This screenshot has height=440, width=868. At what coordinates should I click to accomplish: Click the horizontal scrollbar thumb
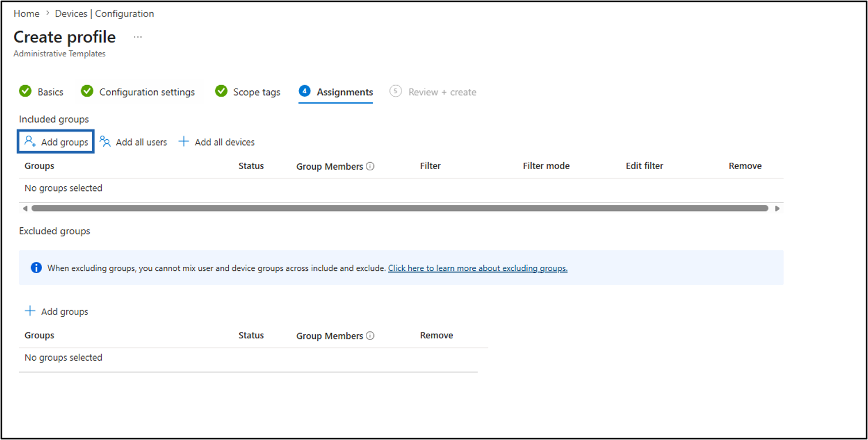(x=400, y=208)
